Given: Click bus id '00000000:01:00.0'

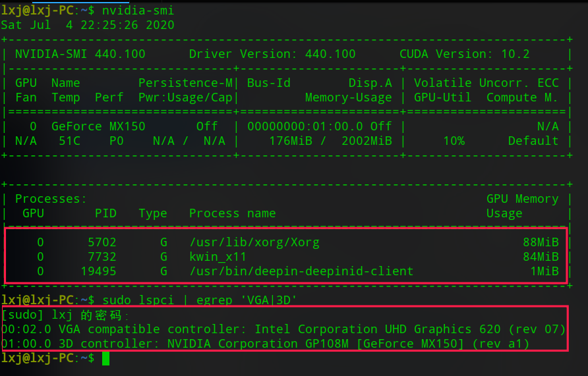Looking at the screenshot, I should (x=305, y=126).
